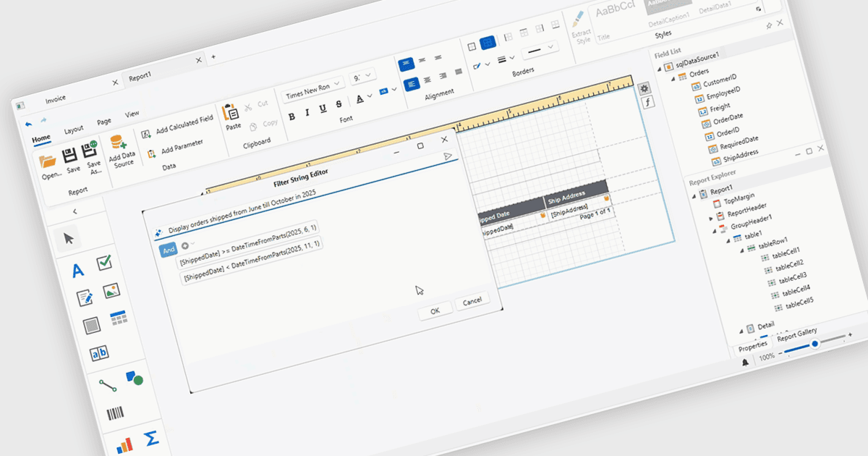Toggle Bold formatting
868x456 pixels.
[292, 116]
